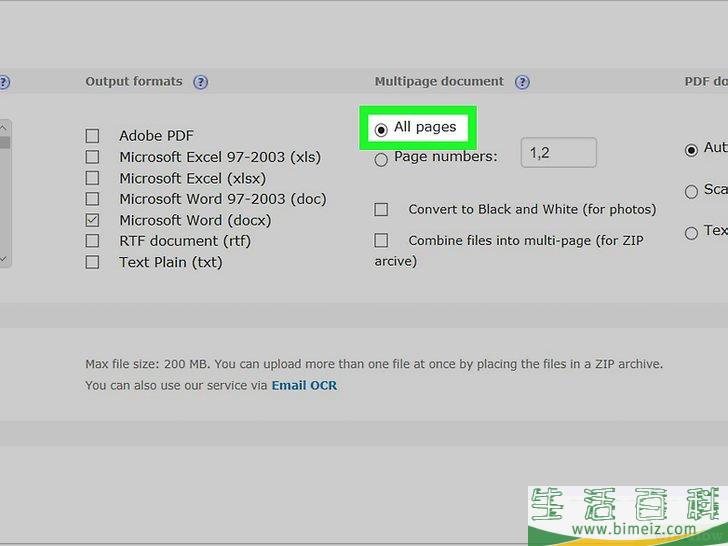Select the All pages radio button
Screen dimensions: 728x546
pyautogui.click(x=381, y=130)
